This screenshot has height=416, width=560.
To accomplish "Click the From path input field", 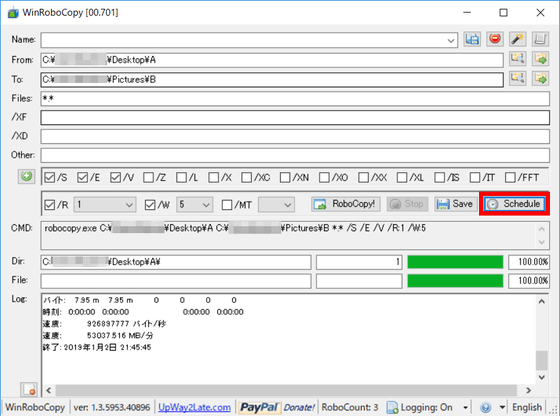I will [272, 60].
